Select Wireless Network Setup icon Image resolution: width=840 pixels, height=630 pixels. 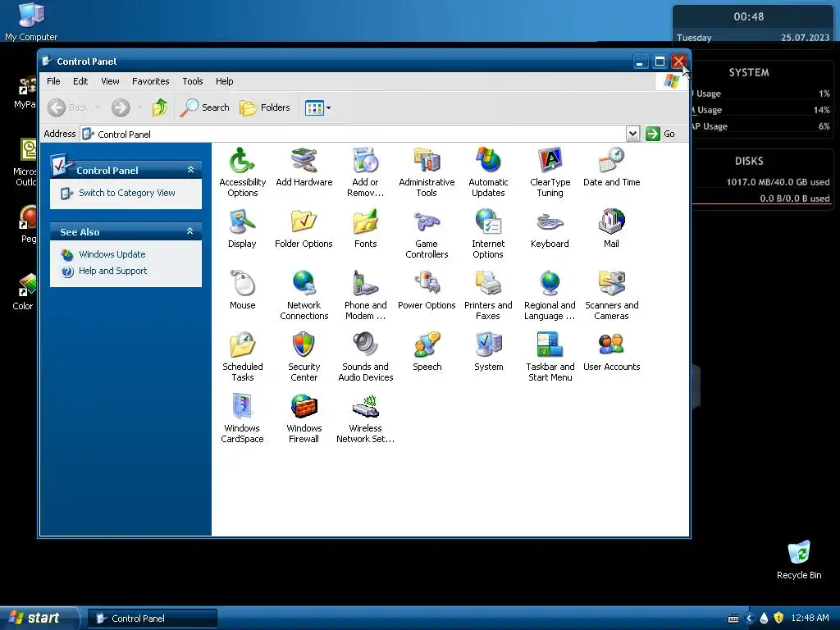point(365,407)
